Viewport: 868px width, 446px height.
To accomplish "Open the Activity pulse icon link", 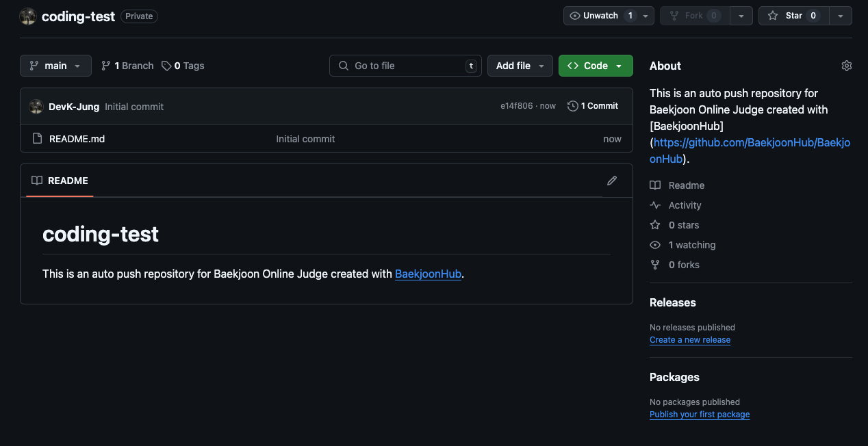I will point(655,205).
